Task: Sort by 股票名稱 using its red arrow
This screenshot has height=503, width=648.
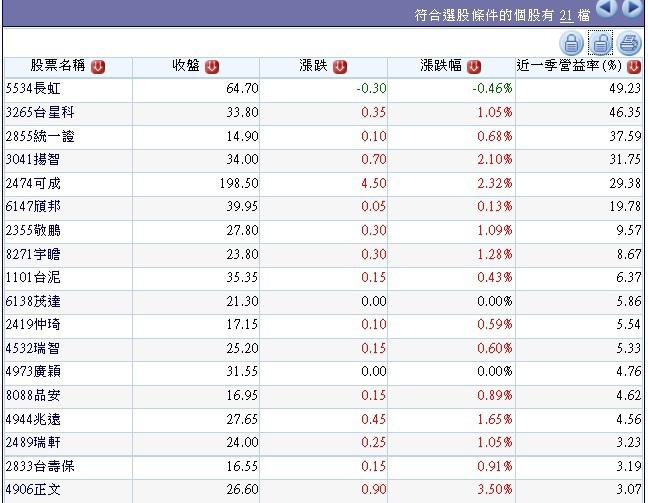Action: (x=98, y=67)
